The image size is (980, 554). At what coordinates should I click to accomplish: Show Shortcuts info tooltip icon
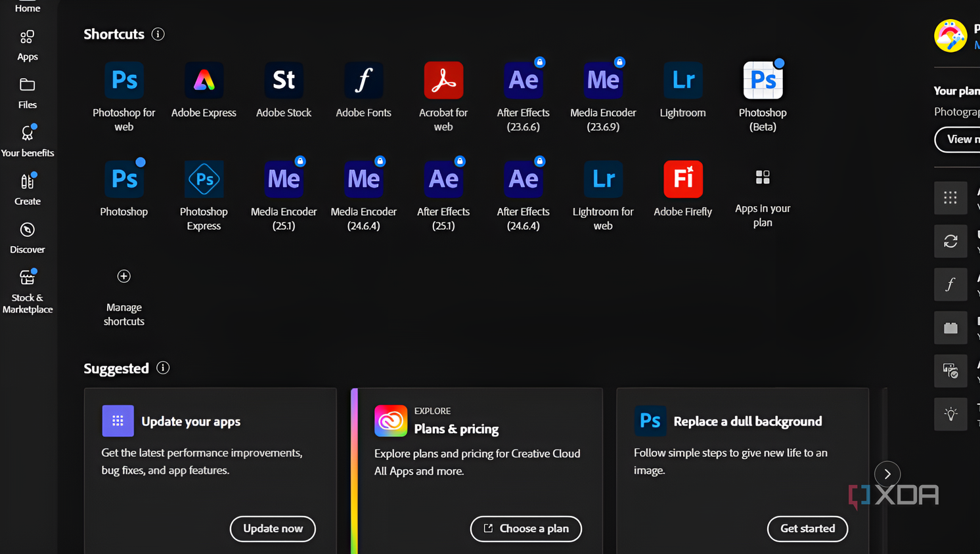tap(158, 34)
